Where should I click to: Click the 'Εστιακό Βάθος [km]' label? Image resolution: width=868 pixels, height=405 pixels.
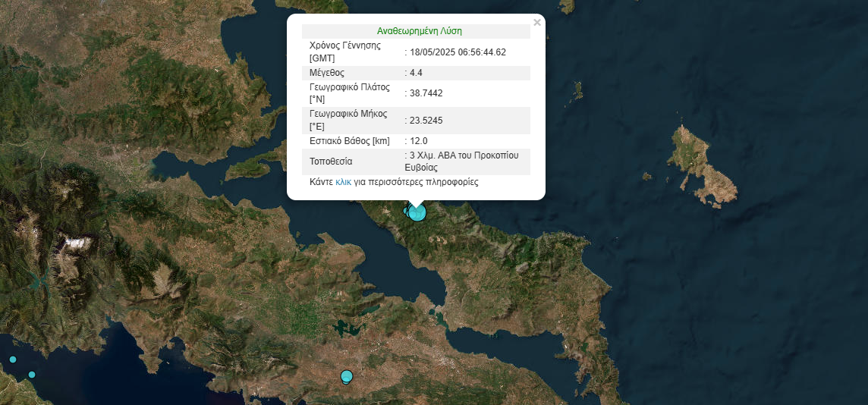pos(350,141)
